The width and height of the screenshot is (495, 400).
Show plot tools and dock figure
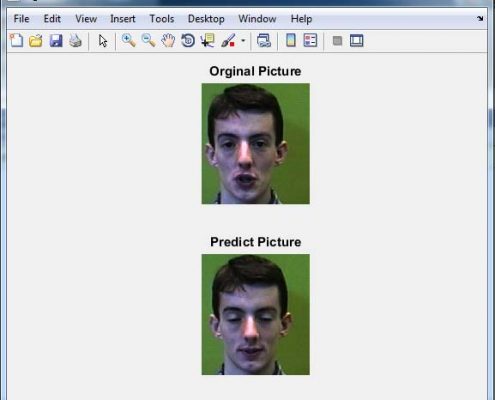[356, 41]
